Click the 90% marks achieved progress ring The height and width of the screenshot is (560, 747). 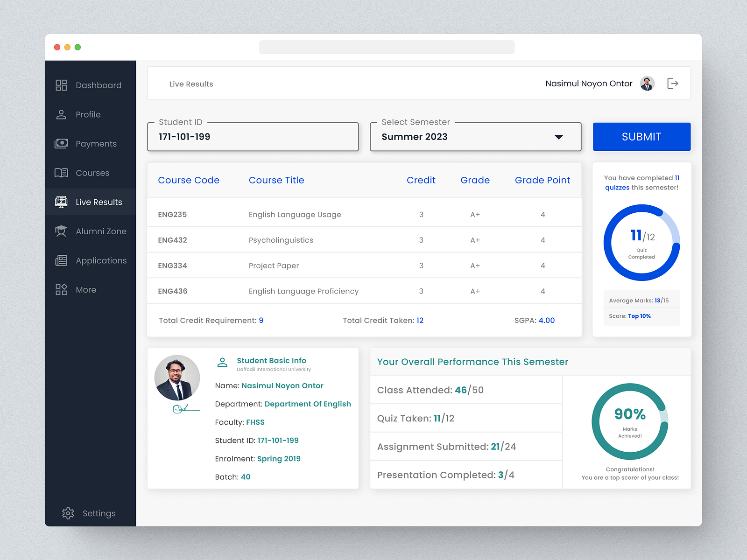(x=630, y=421)
